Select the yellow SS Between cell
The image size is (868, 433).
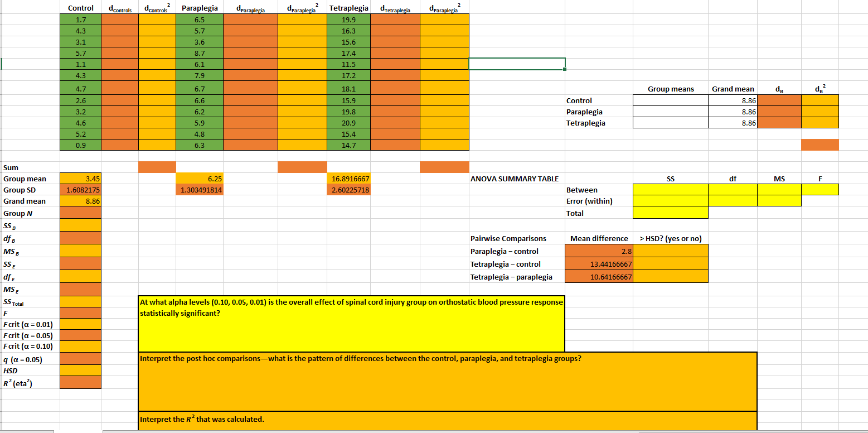pyautogui.click(x=670, y=189)
